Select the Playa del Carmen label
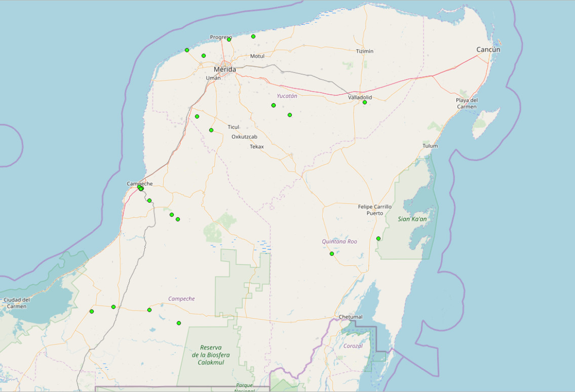The width and height of the screenshot is (575, 392). 467,103
